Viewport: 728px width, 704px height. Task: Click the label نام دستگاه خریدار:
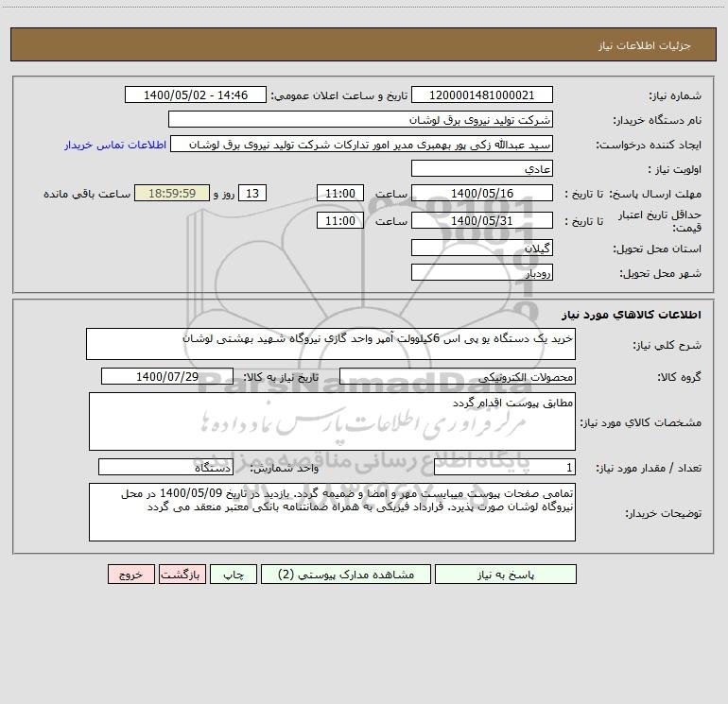coord(657,120)
